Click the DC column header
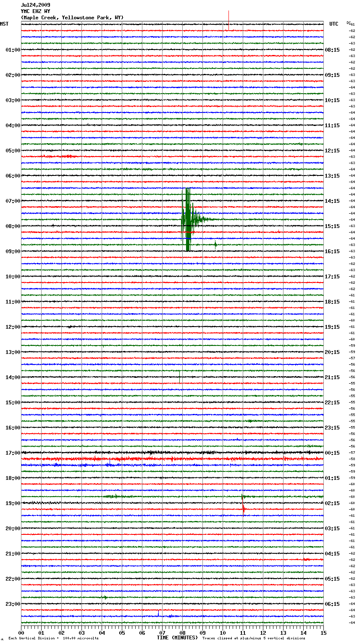Screen dimensions: 357x644 [x=349, y=23]
